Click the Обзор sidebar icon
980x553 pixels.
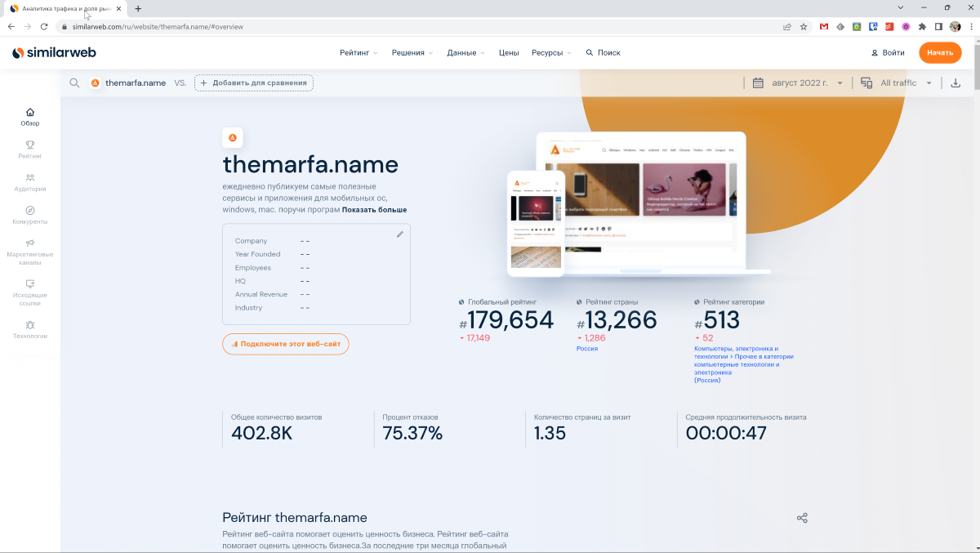(x=30, y=112)
